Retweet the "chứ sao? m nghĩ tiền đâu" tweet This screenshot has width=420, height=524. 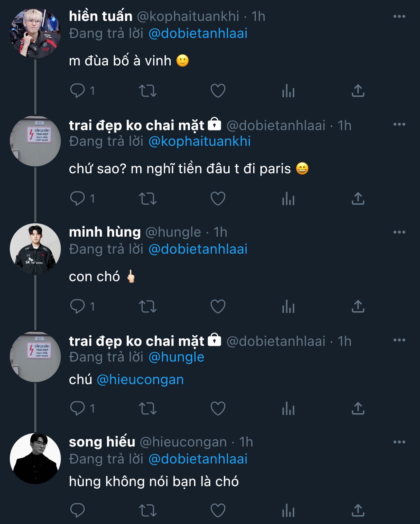148,198
